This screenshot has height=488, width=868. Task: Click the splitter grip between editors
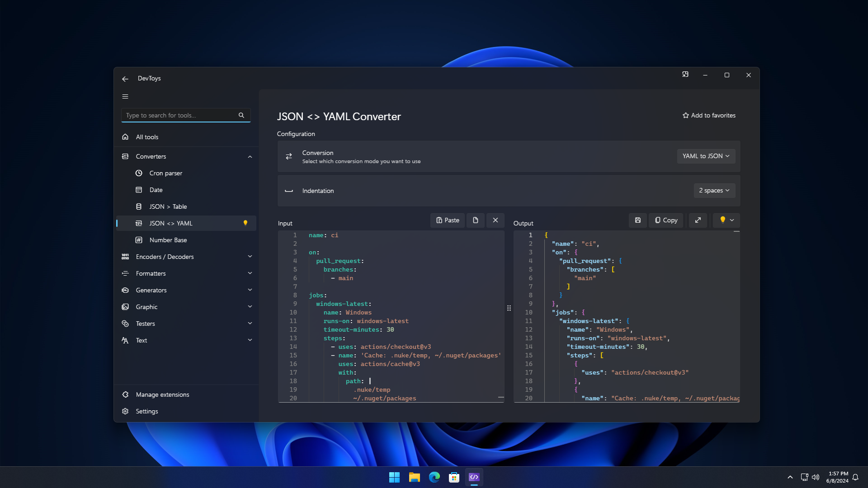tap(509, 308)
